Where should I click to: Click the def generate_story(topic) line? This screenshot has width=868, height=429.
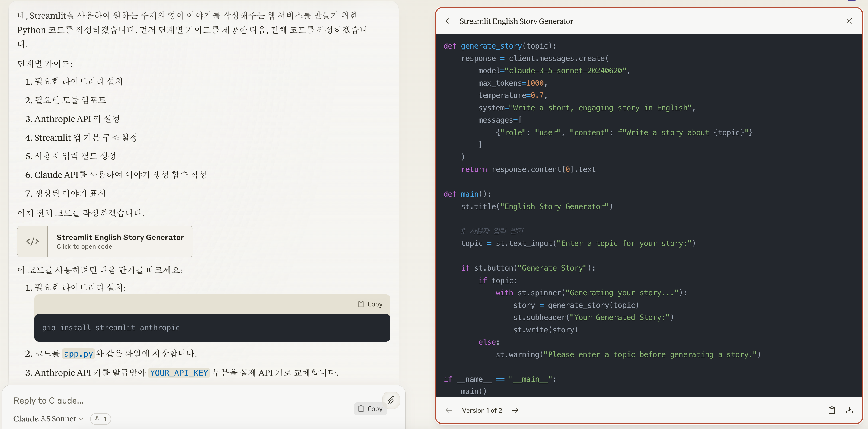(500, 46)
